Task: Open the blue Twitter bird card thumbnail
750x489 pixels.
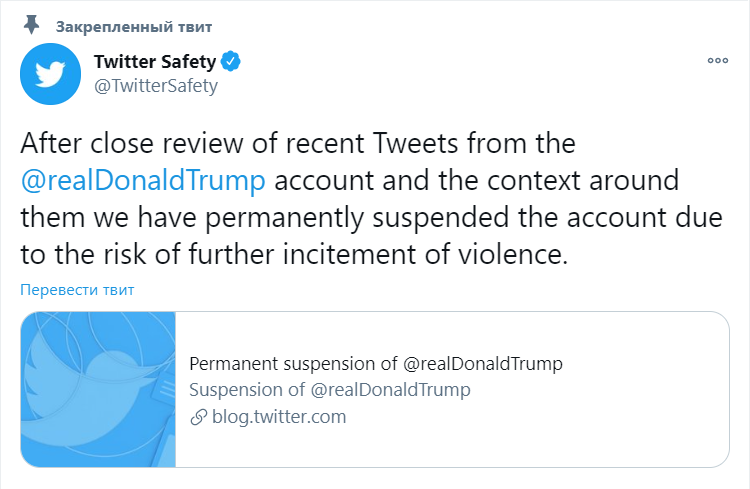Action: point(98,390)
